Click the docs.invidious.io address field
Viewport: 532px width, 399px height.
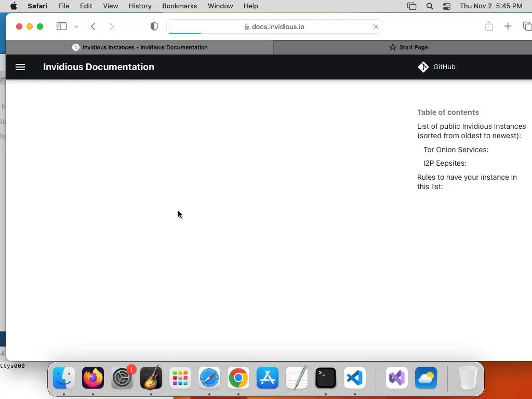point(274,26)
